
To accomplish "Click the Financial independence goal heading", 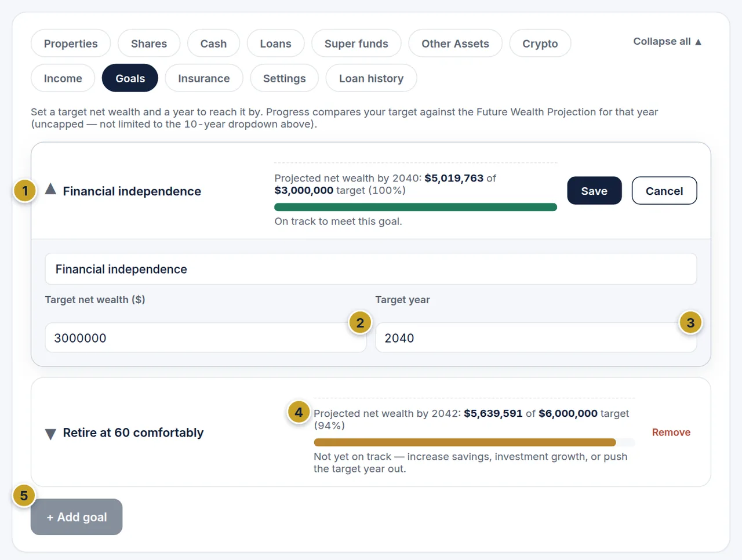I will click(x=132, y=191).
